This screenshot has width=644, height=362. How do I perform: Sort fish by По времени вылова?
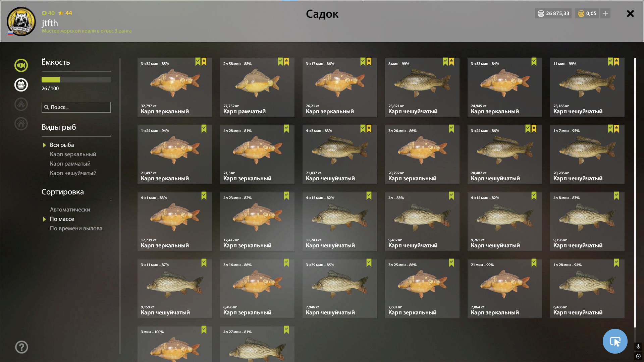click(76, 228)
